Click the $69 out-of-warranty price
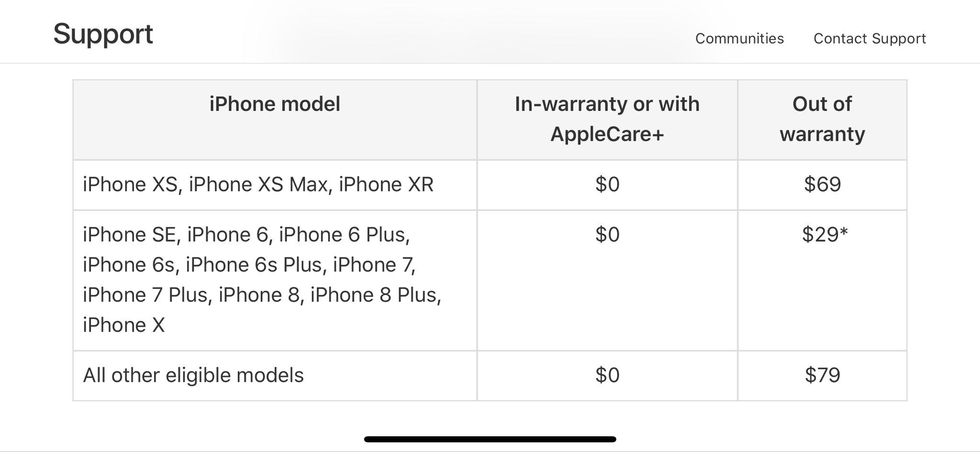 tap(822, 185)
